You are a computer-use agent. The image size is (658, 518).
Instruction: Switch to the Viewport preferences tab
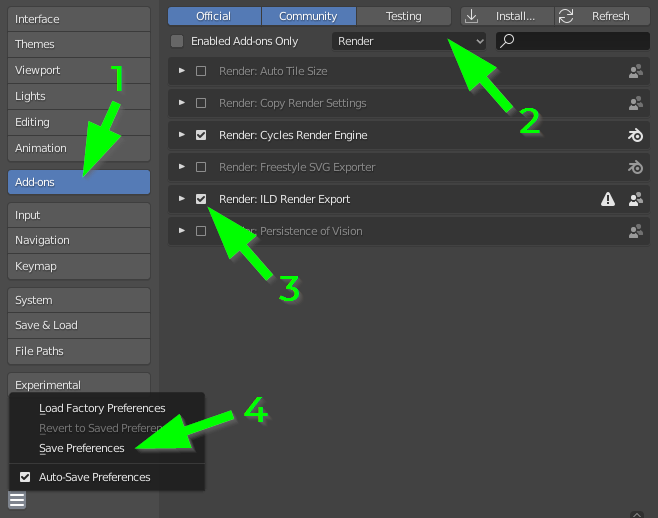pyautogui.click(x=79, y=71)
